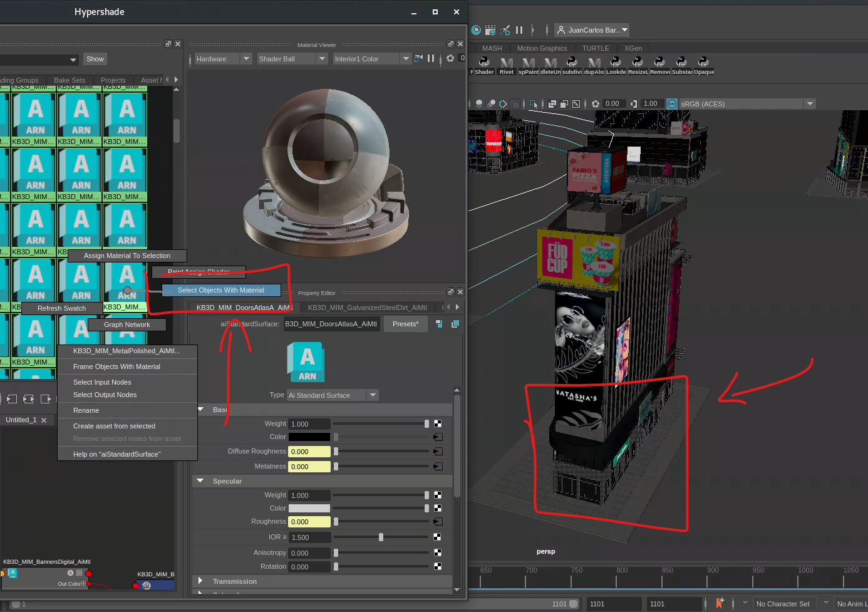Screen dimensions: 868x612
Task: Choose Graph Network marking menu option
Action: click(127, 324)
